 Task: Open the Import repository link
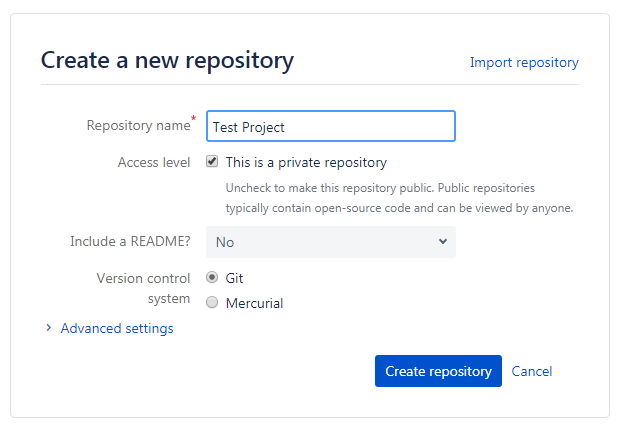[524, 62]
